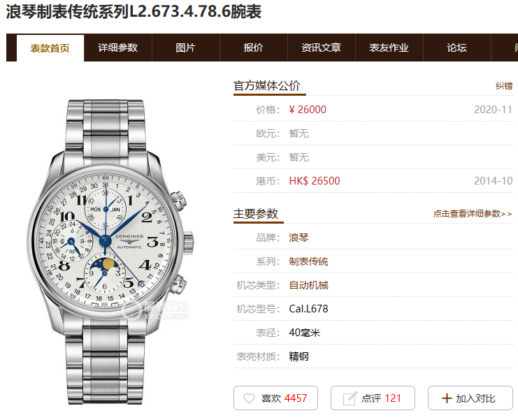Select the 报价 tab
This screenshot has height=420, width=518.
coord(253,48)
